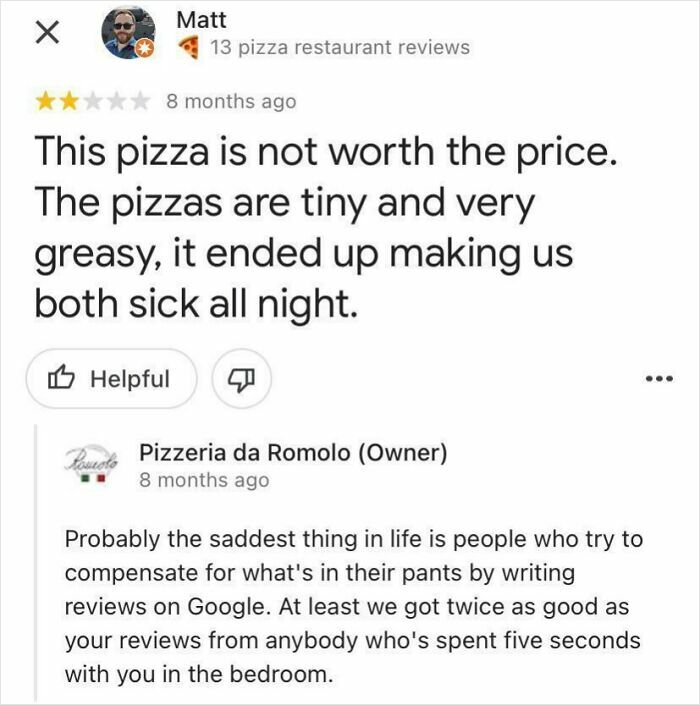Click the thumbs-up icon in Helpful
The height and width of the screenshot is (705, 700).
62,379
